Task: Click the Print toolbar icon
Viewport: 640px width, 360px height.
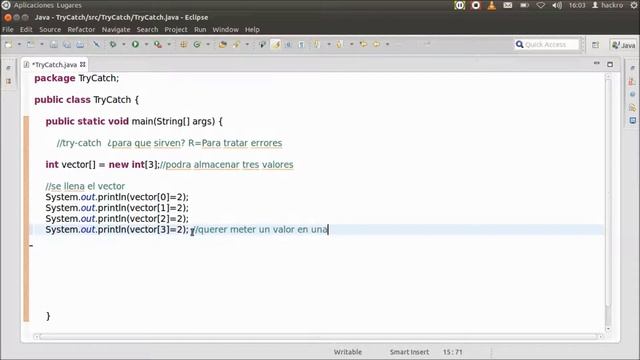Action: pyautogui.click(x=80, y=44)
